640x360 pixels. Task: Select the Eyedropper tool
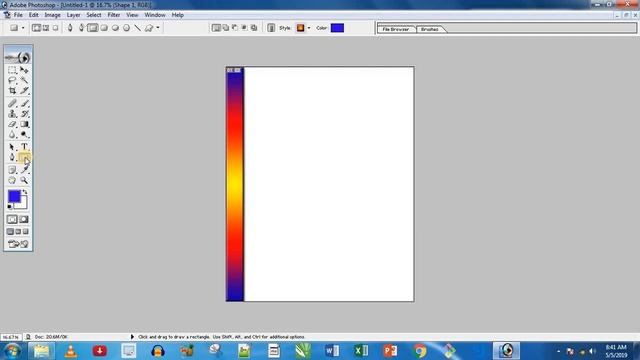coord(24,169)
